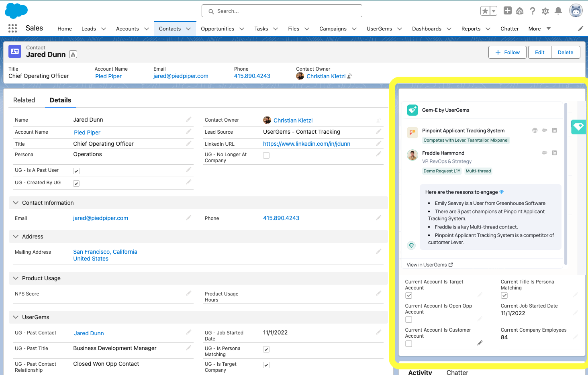
Task: Click the Favorites star icon
Action: point(485,11)
